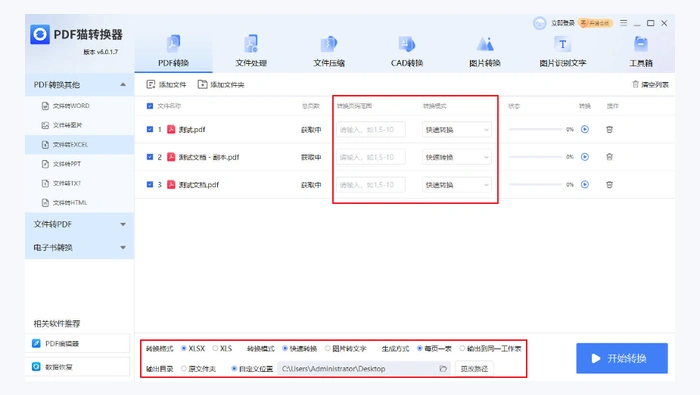Open the hamburger menu icon in title bar
Viewport: 700px width, 395px height.
(624, 23)
